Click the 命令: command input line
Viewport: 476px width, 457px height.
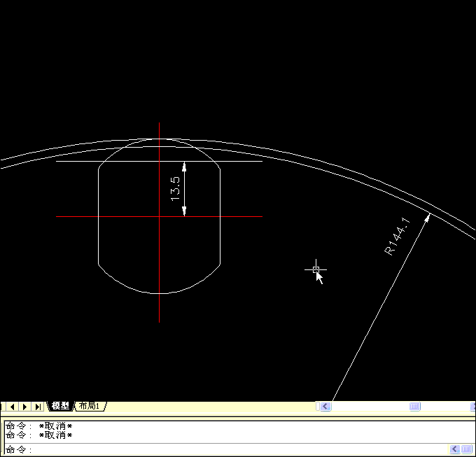click(226, 449)
